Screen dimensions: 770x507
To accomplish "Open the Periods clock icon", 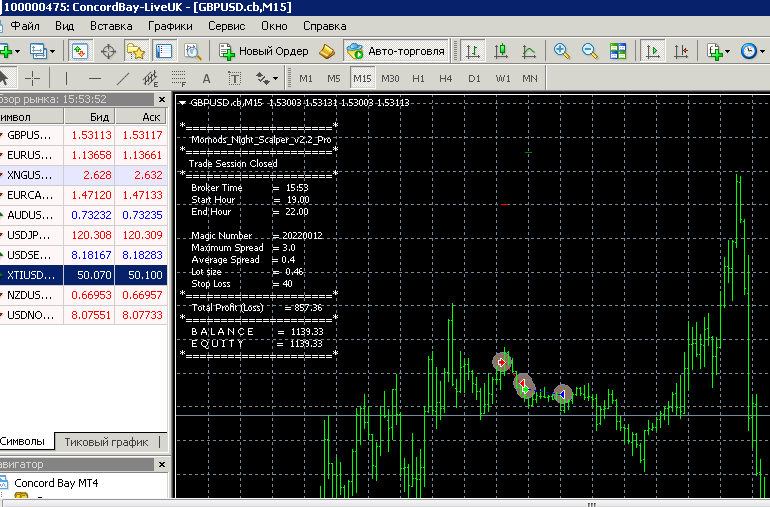I will pos(748,51).
